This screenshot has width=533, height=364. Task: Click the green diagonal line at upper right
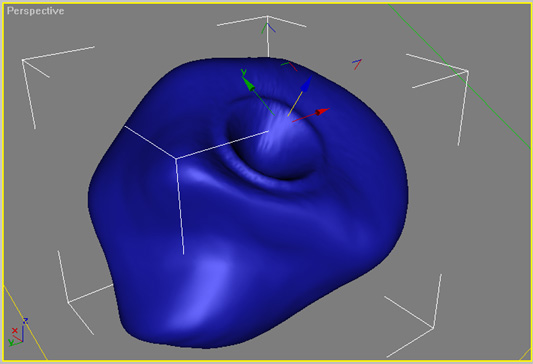(459, 75)
